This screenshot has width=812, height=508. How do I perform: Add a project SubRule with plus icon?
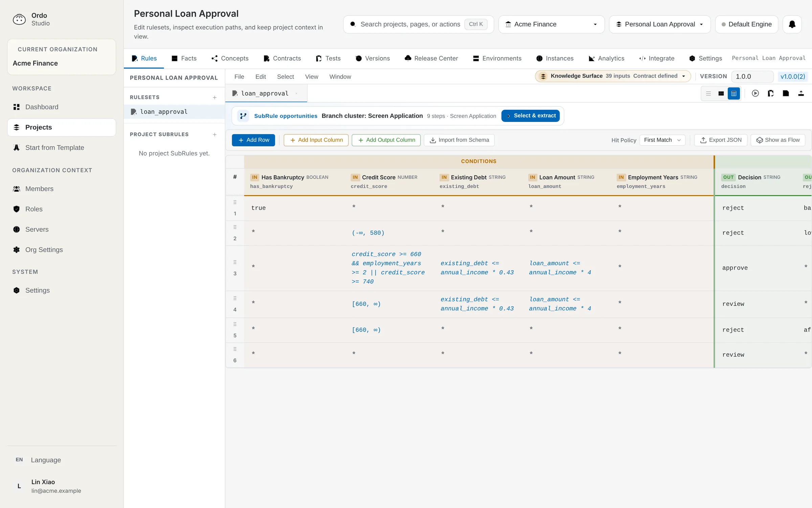pyautogui.click(x=215, y=135)
